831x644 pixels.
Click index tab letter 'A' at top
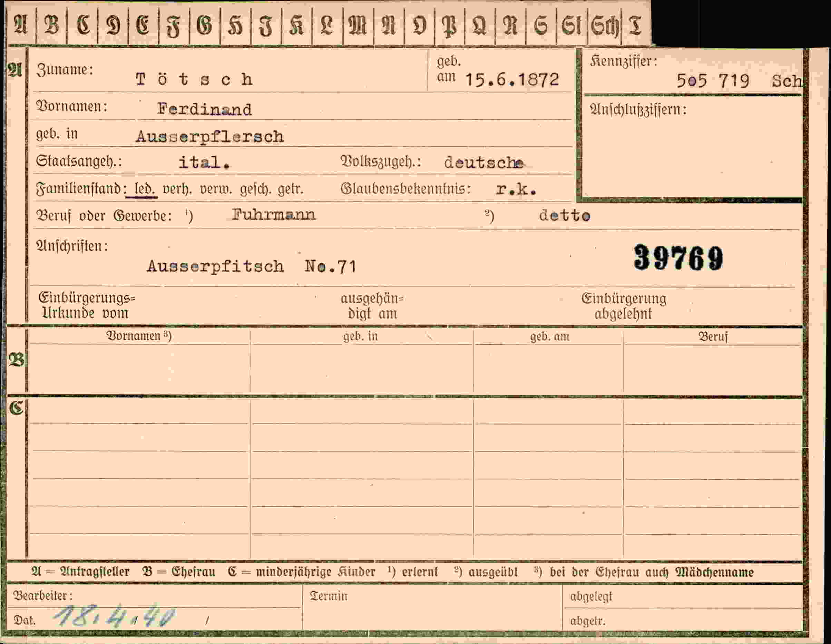21,25
